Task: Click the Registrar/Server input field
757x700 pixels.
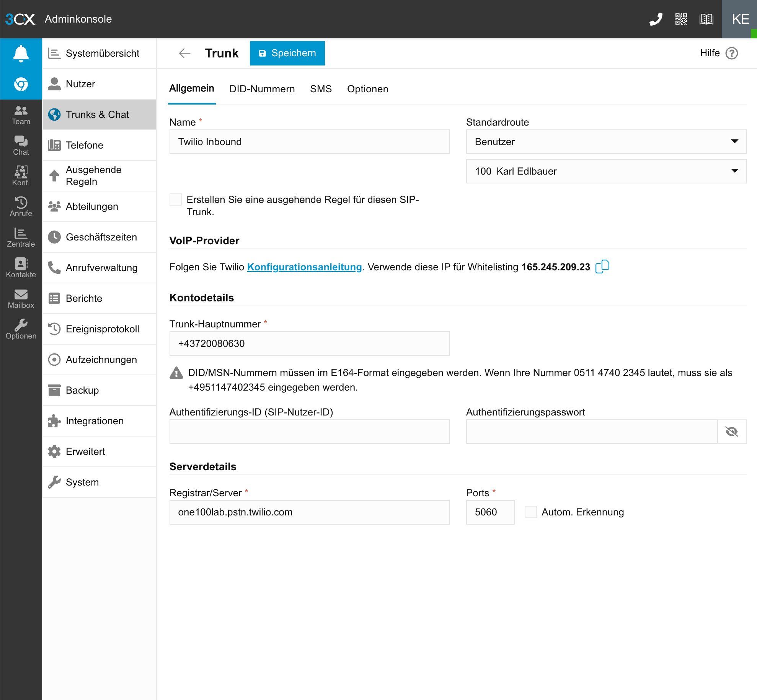Action: point(309,512)
